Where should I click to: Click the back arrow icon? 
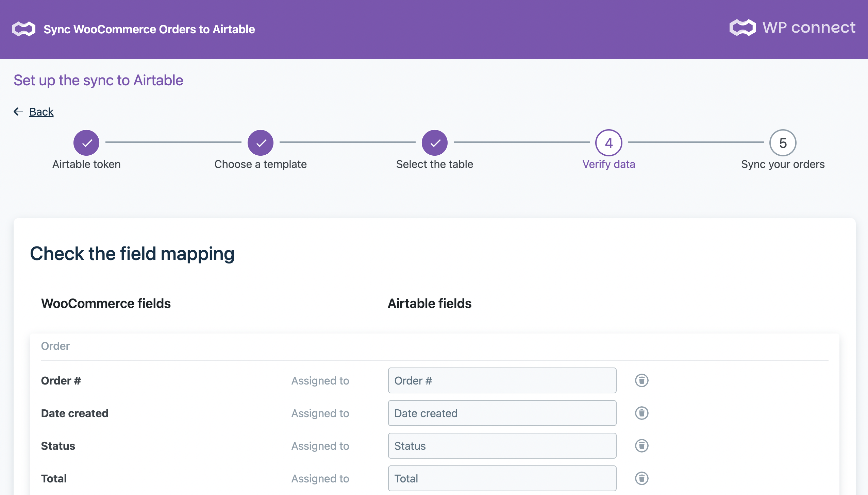point(18,112)
